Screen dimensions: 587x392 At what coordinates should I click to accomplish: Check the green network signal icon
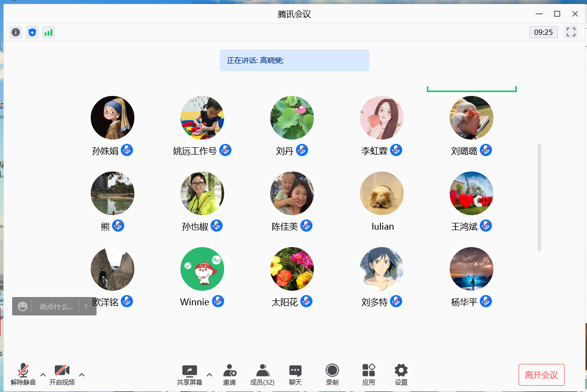click(x=49, y=32)
